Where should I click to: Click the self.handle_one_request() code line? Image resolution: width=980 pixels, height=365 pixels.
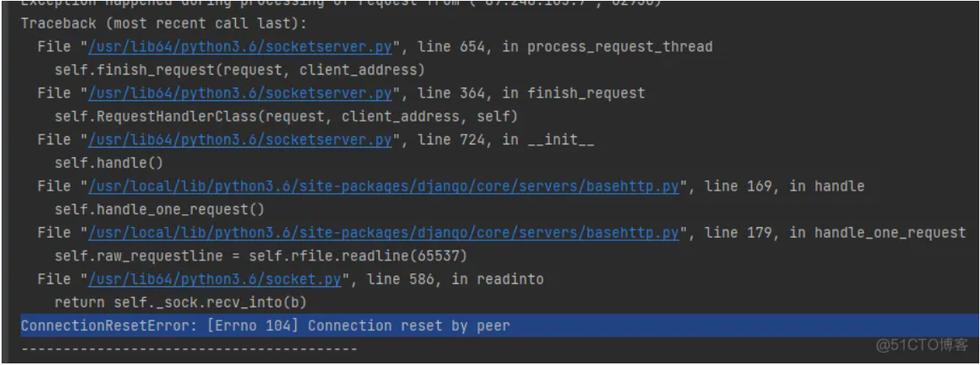coord(160,210)
